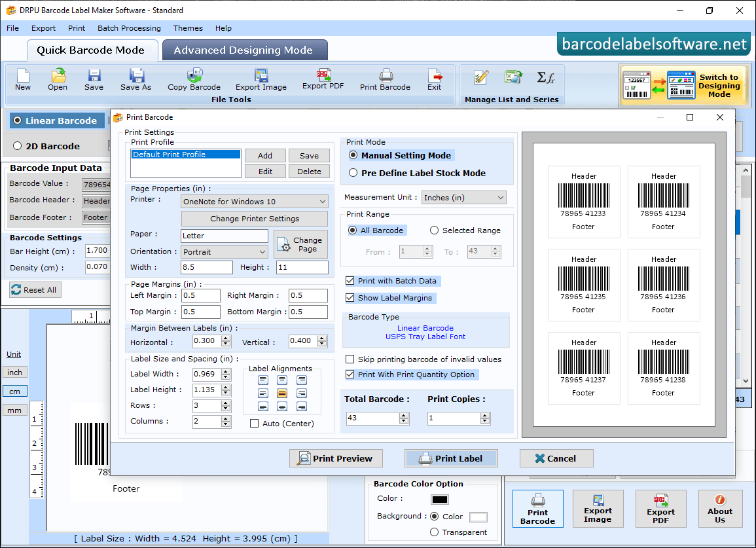Click Change Printer Settings button
The height and width of the screenshot is (548, 756).
[x=255, y=219]
